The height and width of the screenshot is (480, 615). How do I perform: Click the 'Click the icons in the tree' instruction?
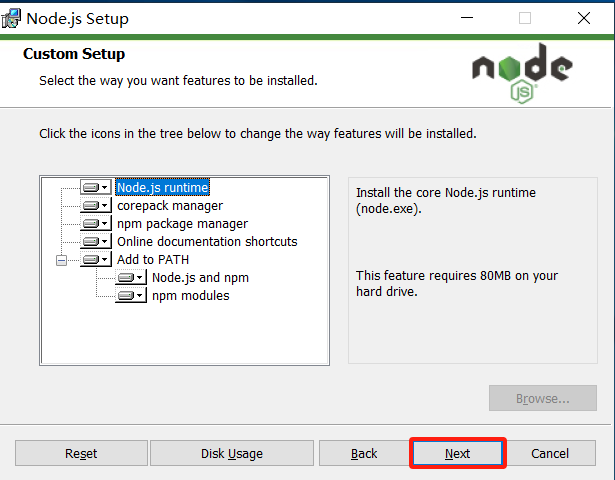[258, 134]
